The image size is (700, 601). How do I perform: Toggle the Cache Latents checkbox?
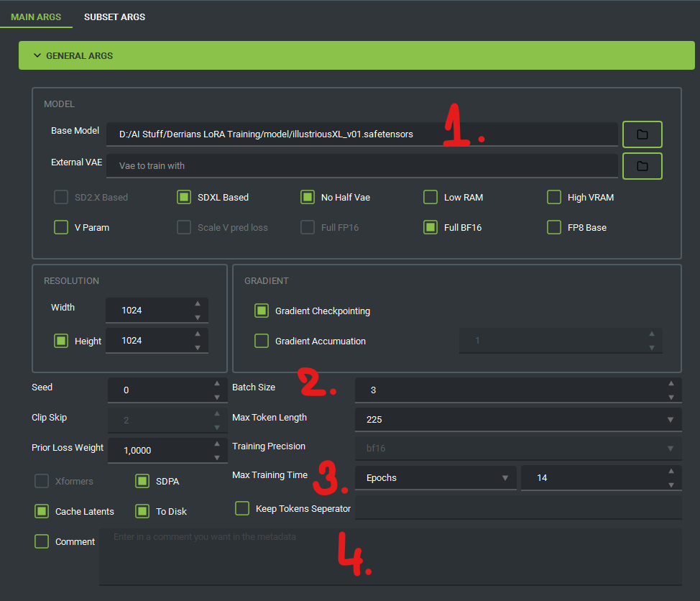tap(42, 511)
